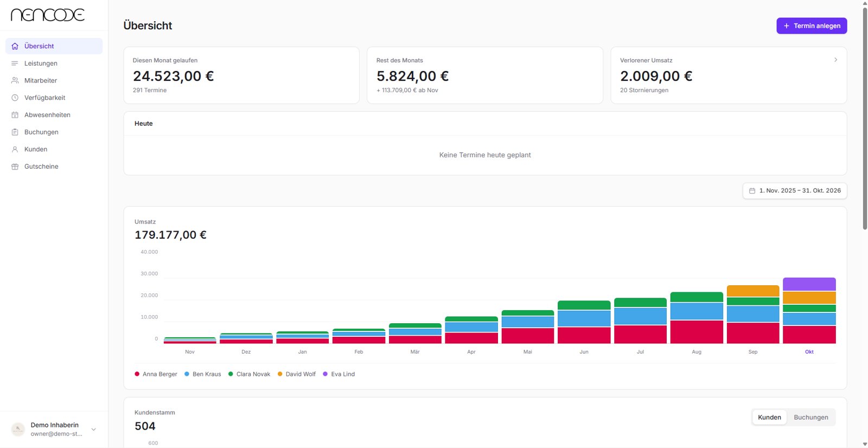Toggle Eva Lind series in legend
Viewport: 868px width, 448px height.
339,374
